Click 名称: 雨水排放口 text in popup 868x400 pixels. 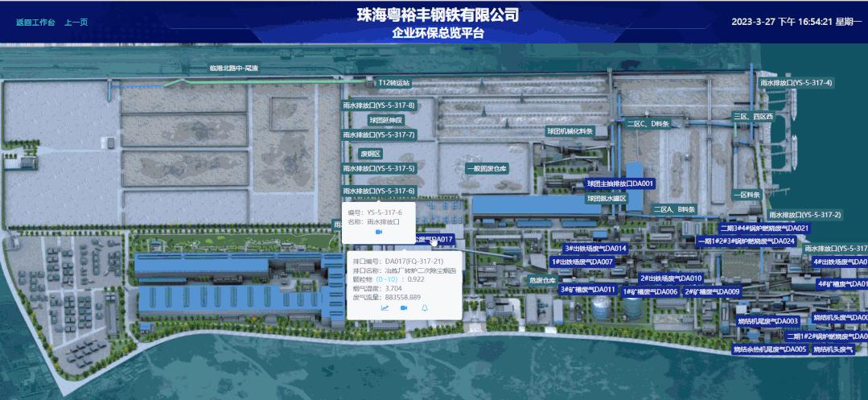click(x=373, y=221)
